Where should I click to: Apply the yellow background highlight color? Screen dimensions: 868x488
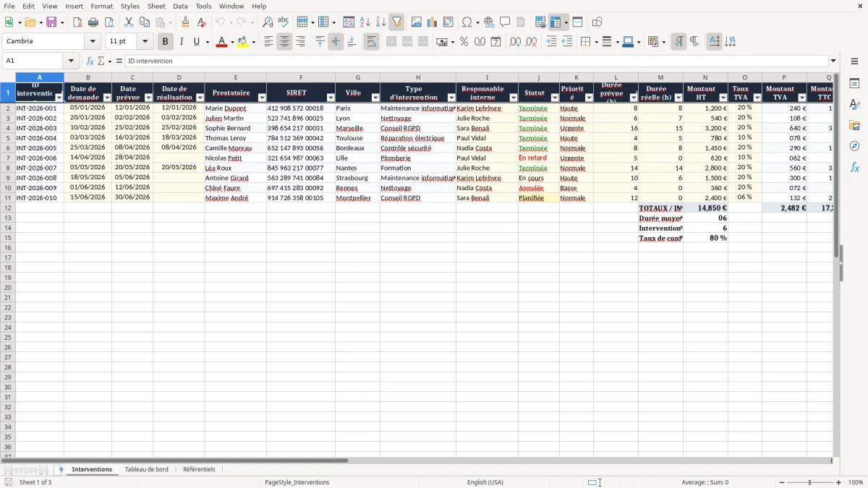[243, 42]
